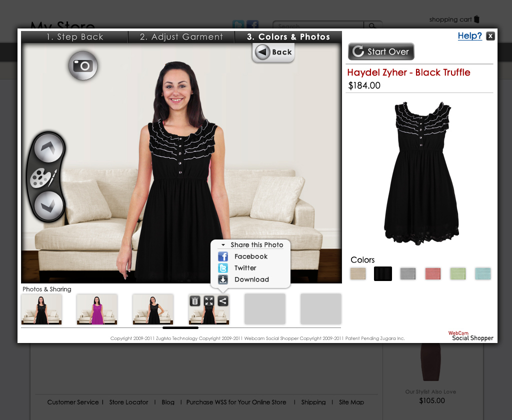Click the download icon in share popup
Image resolution: width=512 pixels, height=420 pixels.
click(x=223, y=279)
